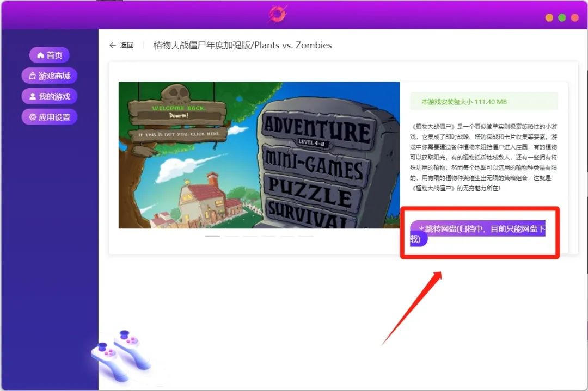Image resolution: width=588 pixels, height=391 pixels.
Task: Click title 植物大战僵尸年度加强版/Plants vs. Zombies
Action: (x=243, y=45)
